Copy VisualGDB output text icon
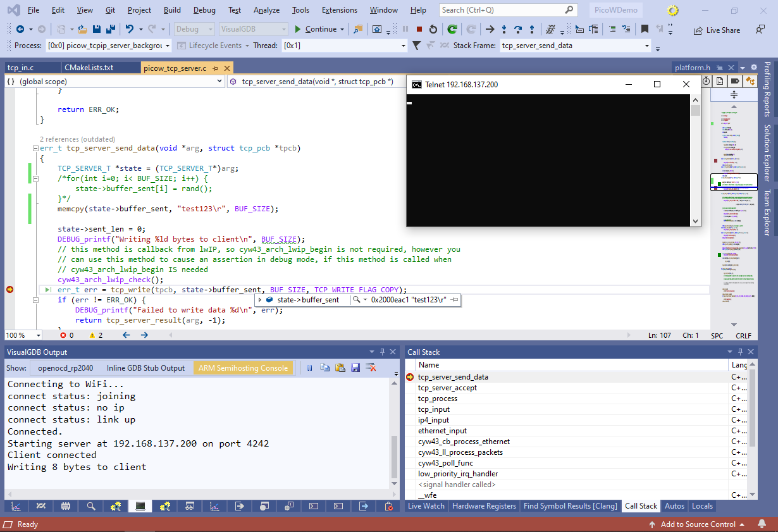This screenshot has height=532, width=778. pos(324,368)
